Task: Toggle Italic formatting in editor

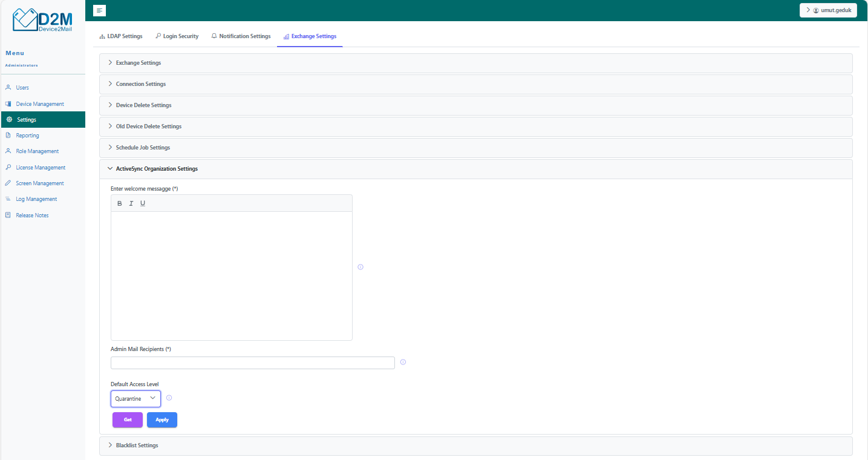Action: [x=131, y=203]
